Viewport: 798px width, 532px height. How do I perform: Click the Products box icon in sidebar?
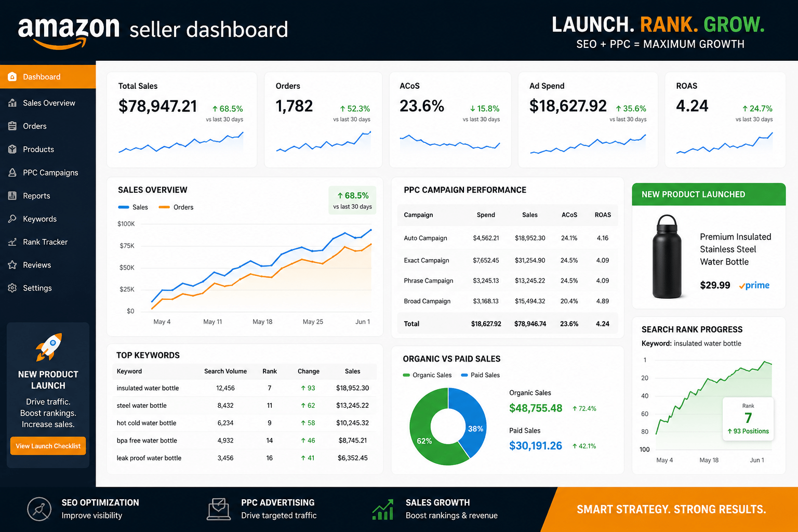pyautogui.click(x=12, y=149)
